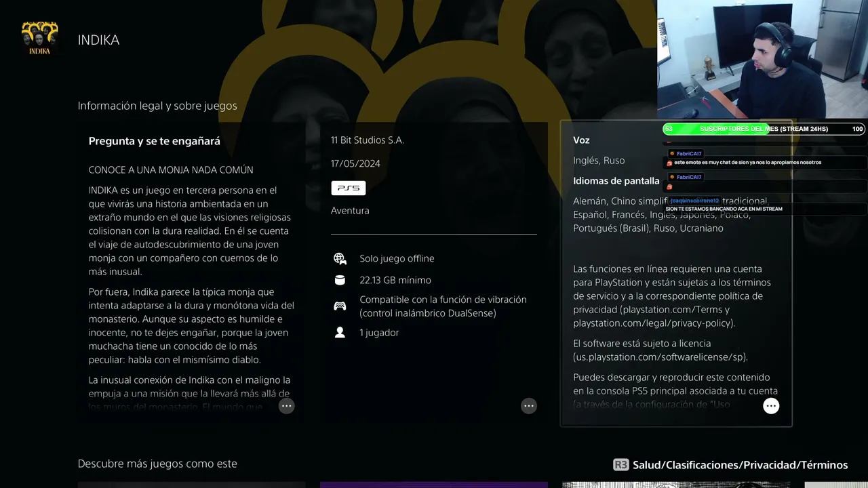Click the release date 17/05/2024
The width and height of the screenshot is (868, 488).
(355, 163)
